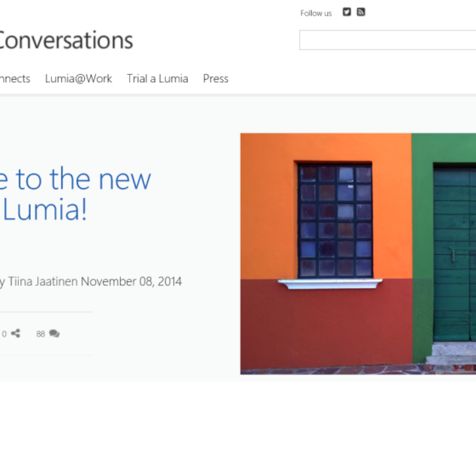Screen dimensions: 476x476
Task: Open the Twitter follow icon
Action: pyautogui.click(x=347, y=12)
